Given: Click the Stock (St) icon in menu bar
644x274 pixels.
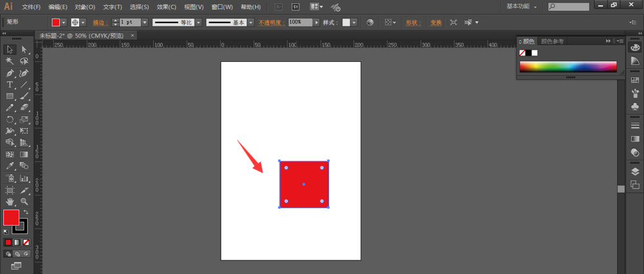Looking at the screenshot, I should (296, 6).
